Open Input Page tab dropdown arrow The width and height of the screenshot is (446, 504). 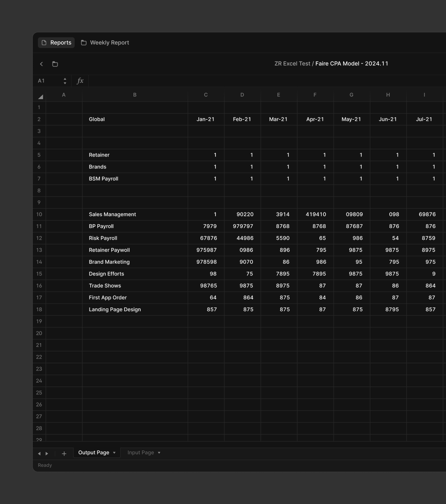tap(159, 453)
